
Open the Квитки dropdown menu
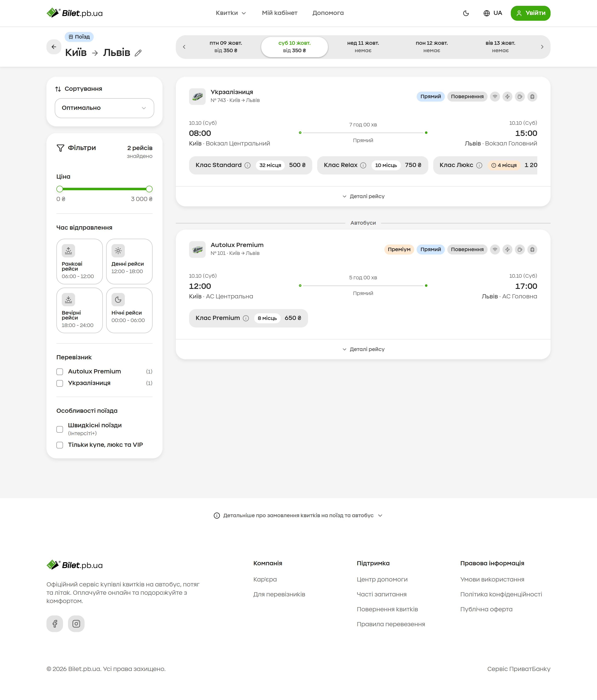point(231,13)
